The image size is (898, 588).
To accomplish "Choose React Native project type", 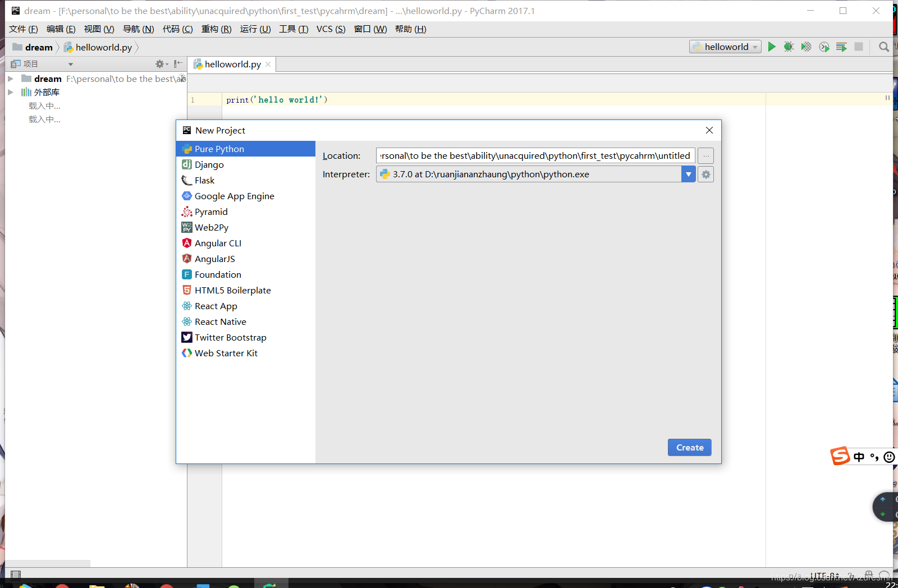I will pyautogui.click(x=246, y=321).
